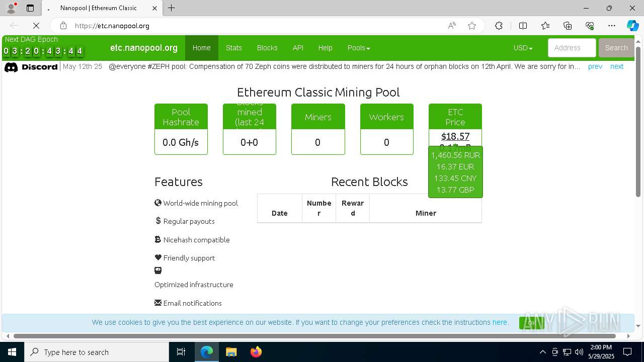
Task: Click the horizontal page scrollbar
Action: (x=314, y=336)
